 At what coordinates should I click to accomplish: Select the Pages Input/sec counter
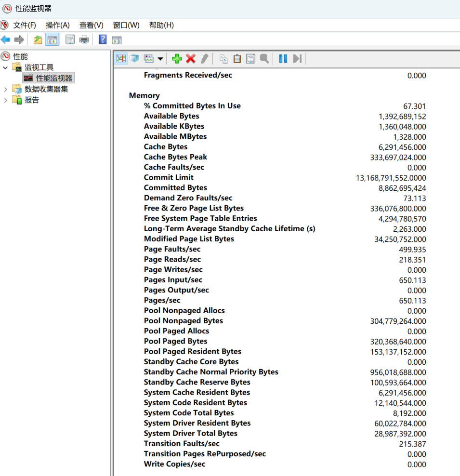tap(173, 279)
